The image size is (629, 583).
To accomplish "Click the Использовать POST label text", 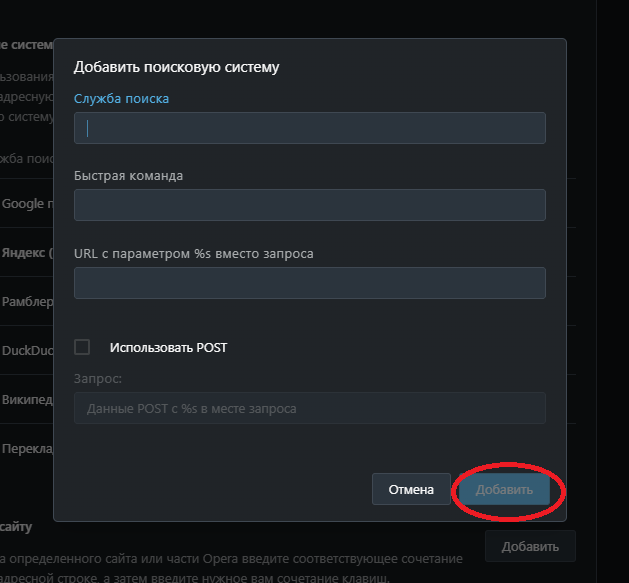I will 168,348.
